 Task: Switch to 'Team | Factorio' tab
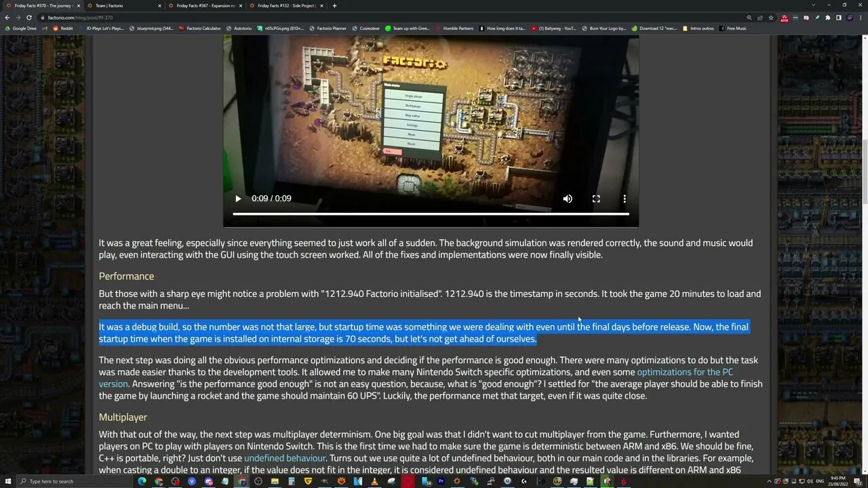coord(123,5)
